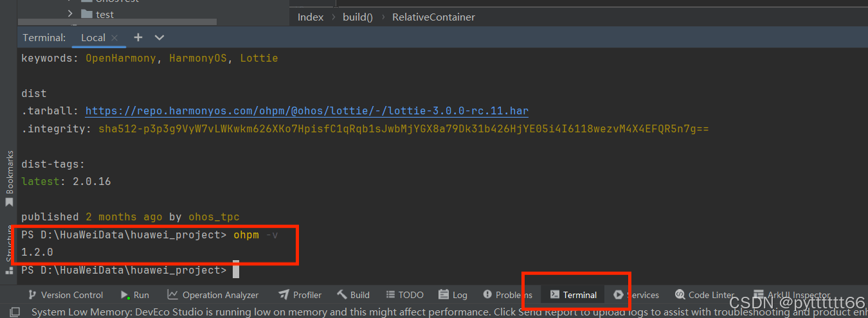Viewport: 868px width, 318px height.
Task: Open the Build tool window
Action: pos(353,295)
